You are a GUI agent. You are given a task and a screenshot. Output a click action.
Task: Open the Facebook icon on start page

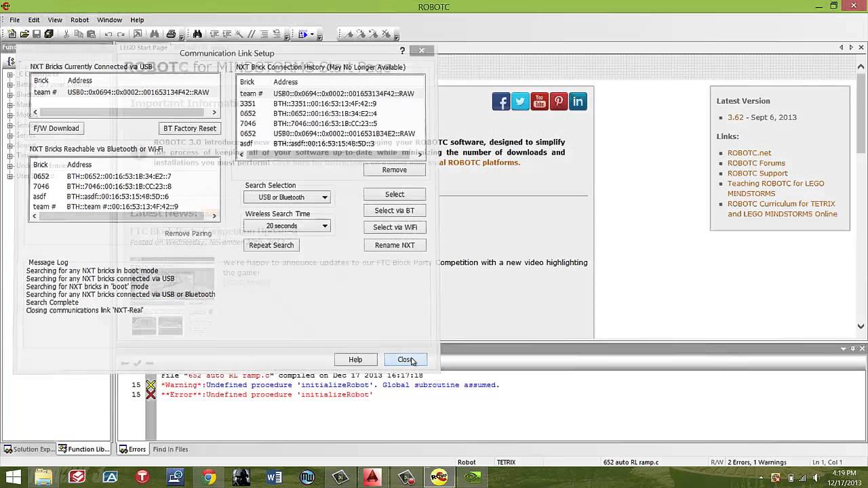(501, 102)
